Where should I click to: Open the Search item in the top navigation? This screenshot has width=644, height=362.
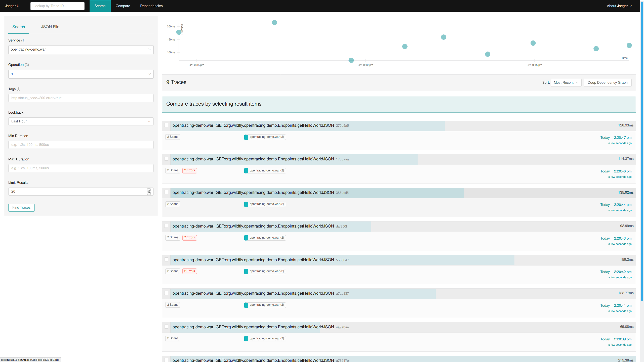[x=100, y=6]
